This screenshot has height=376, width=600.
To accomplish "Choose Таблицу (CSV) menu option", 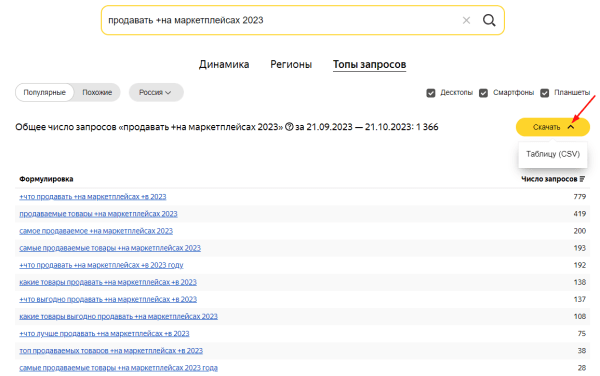I will point(553,154).
